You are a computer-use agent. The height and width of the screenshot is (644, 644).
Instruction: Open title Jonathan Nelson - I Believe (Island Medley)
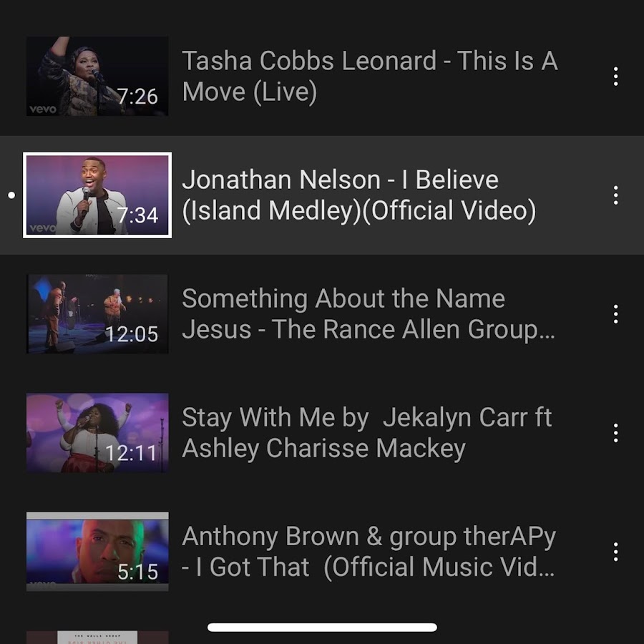click(359, 195)
